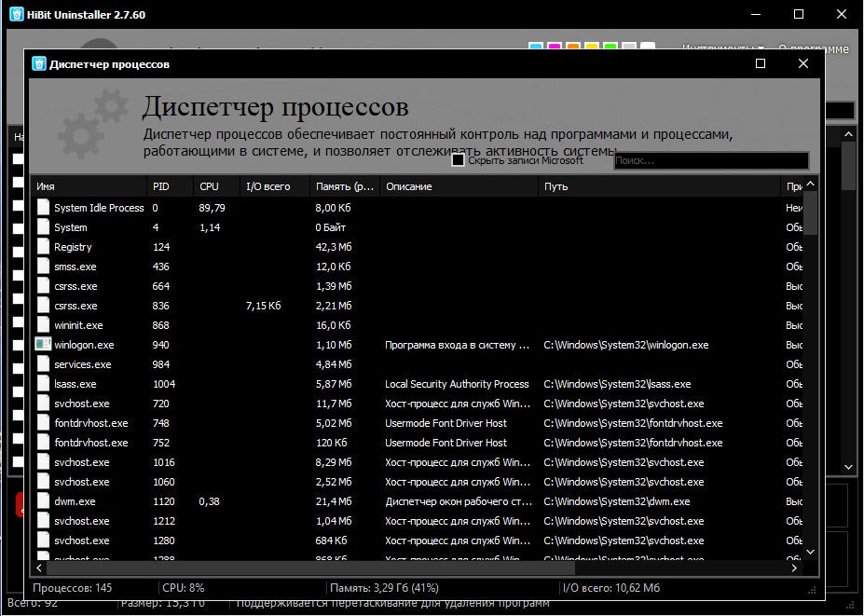The height and width of the screenshot is (616, 864).
Task: Click the HiBit Uninstaller title bar icon
Action: [17, 14]
